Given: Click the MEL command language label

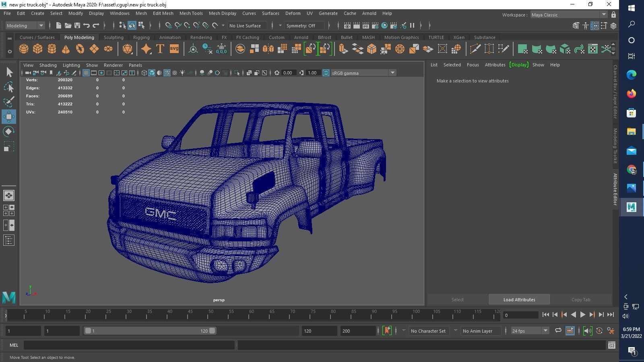Looking at the screenshot, I should click(x=14, y=345).
